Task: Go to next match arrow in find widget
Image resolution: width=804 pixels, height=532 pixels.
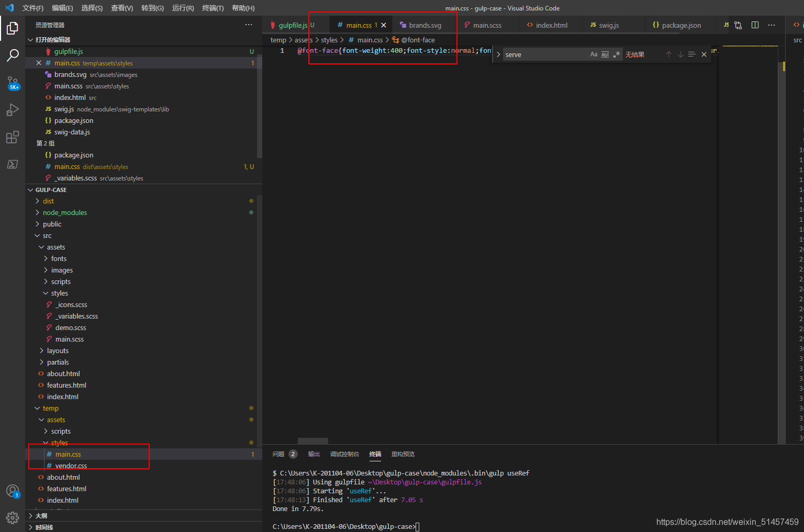Action: coord(680,54)
